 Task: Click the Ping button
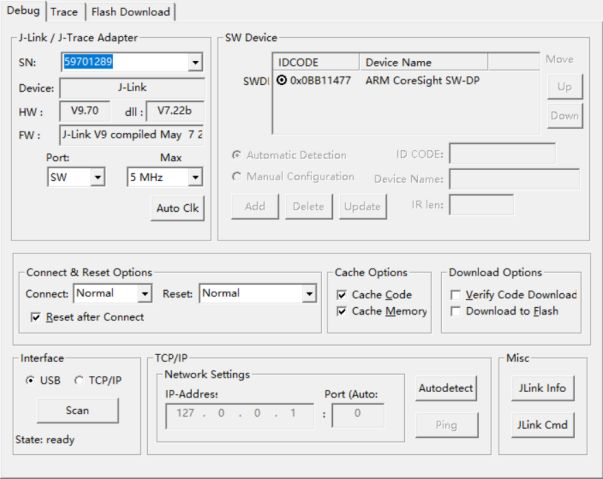447,425
